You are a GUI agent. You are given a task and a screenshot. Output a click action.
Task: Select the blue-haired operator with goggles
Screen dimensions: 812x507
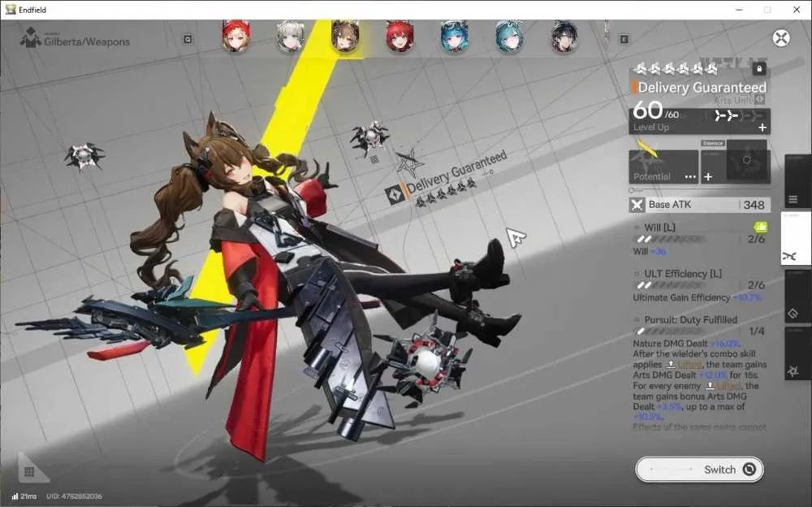click(x=454, y=37)
